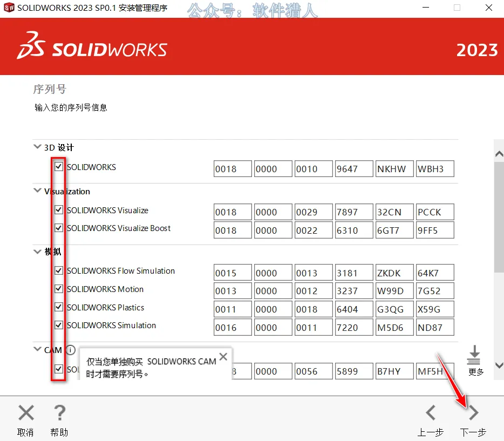The width and height of the screenshot is (504, 441).
Task: Click Plastics serial field containing G3QG
Action: coord(394,309)
